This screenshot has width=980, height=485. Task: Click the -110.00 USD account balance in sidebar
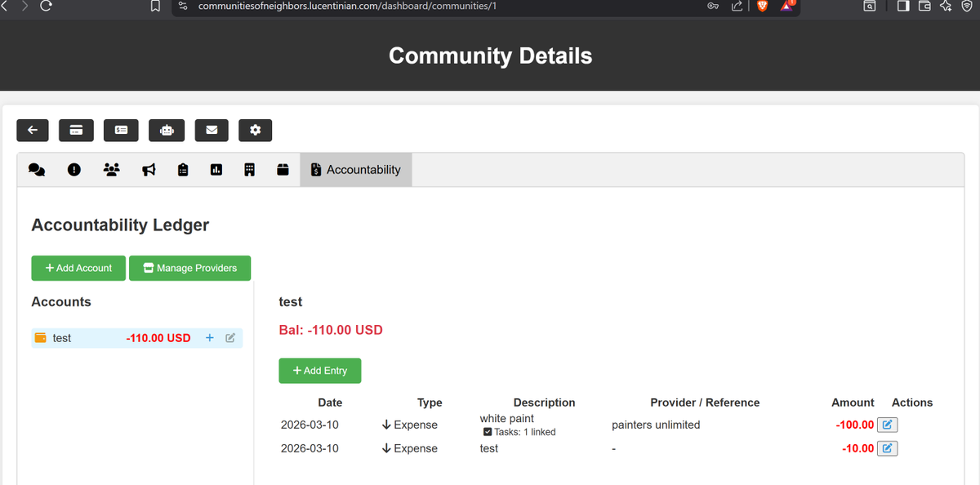pos(158,338)
